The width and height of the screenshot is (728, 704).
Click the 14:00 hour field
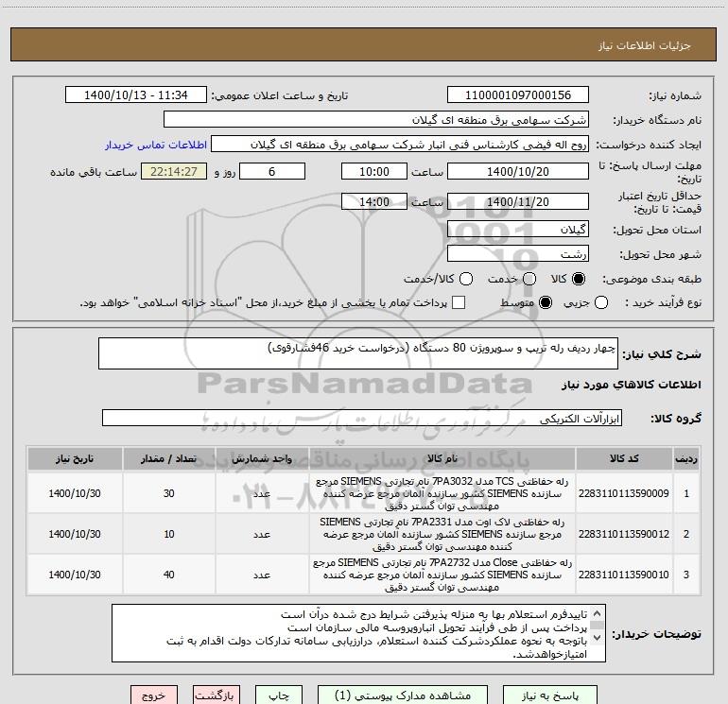coord(374,201)
